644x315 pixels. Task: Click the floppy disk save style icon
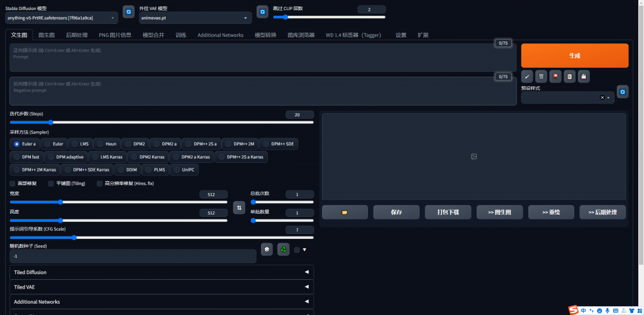pos(584,76)
